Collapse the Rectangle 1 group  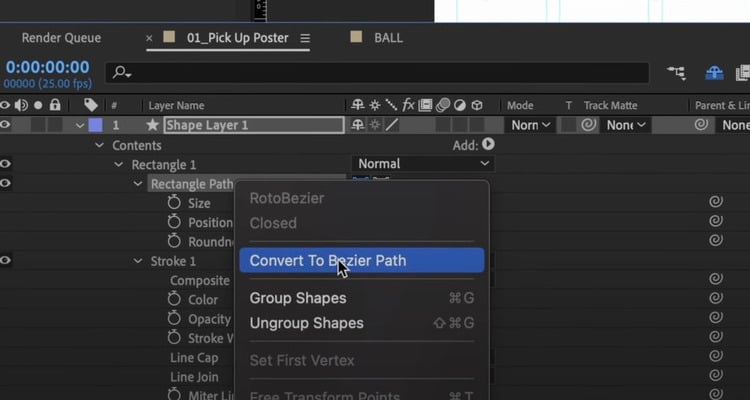118,165
